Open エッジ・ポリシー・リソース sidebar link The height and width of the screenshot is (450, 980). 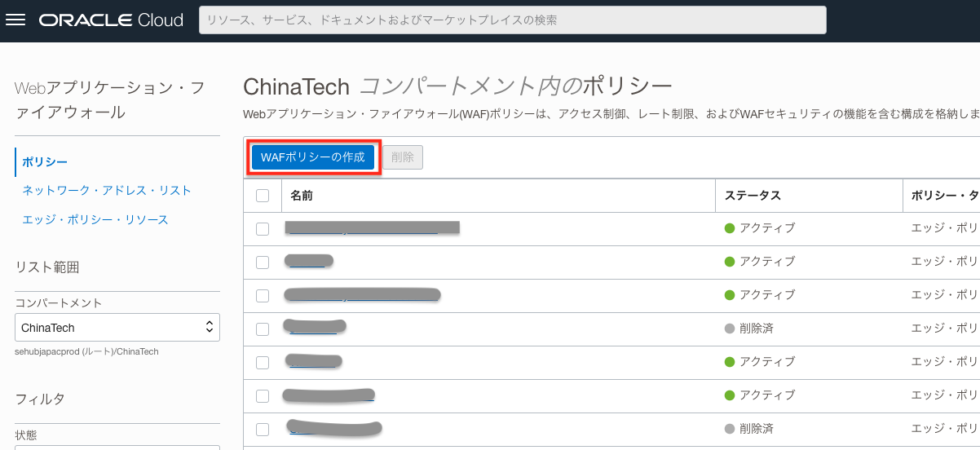[95, 220]
